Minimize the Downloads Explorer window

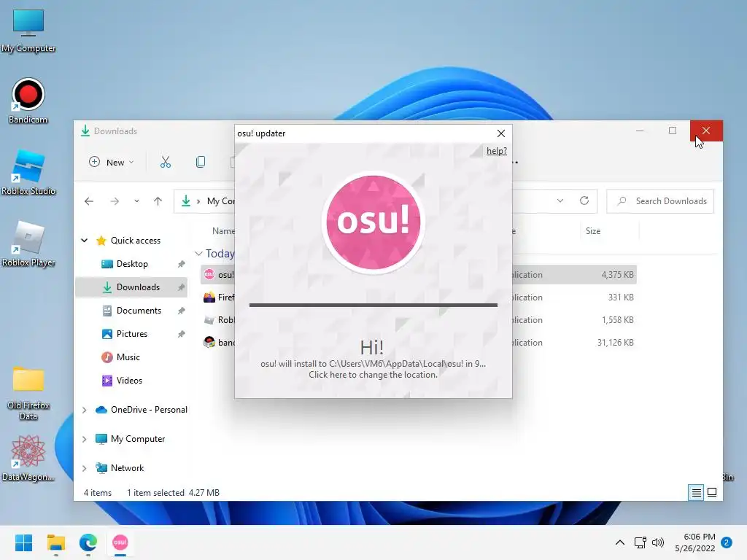click(640, 131)
